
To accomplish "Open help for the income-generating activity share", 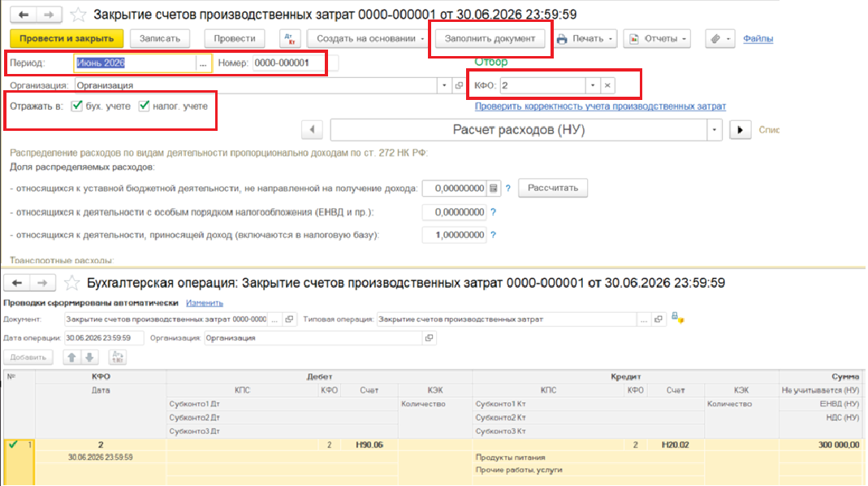I will click(x=493, y=235).
